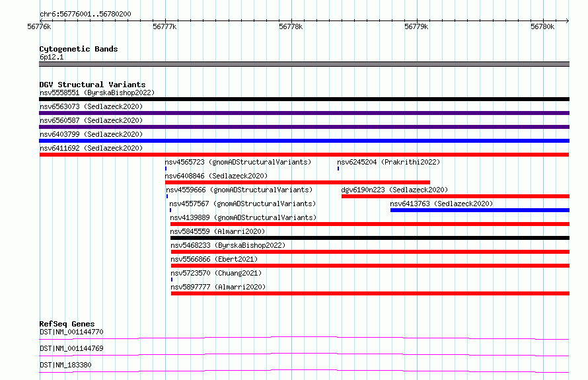Viewport: 588px width, 380px height.
Task: Open nsv5897777 (Almarri2020) label
Action: (218, 287)
